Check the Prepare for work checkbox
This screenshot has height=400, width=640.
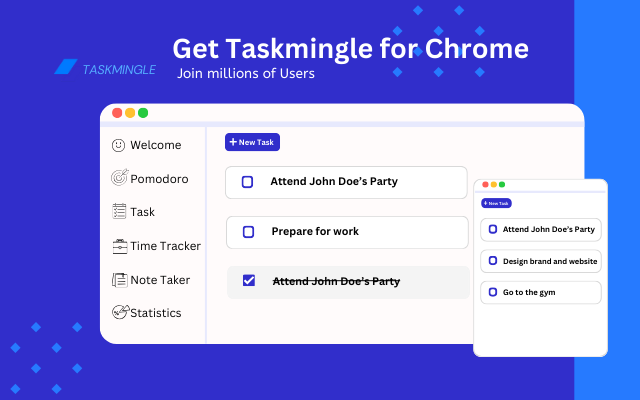point(248,232)
